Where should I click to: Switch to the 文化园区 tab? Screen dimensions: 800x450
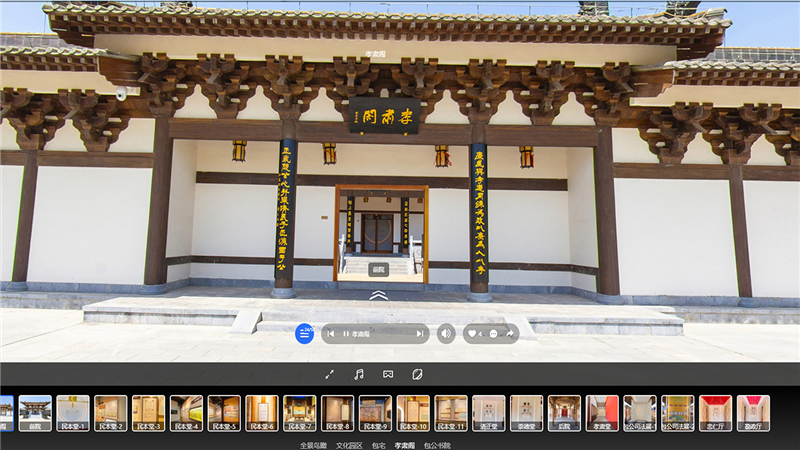(x=347, y=444)
